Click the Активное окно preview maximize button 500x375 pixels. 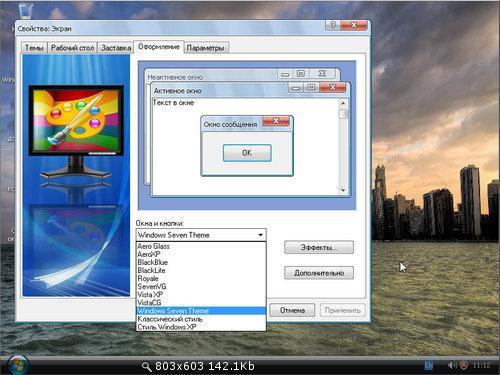tap(311, 88)
